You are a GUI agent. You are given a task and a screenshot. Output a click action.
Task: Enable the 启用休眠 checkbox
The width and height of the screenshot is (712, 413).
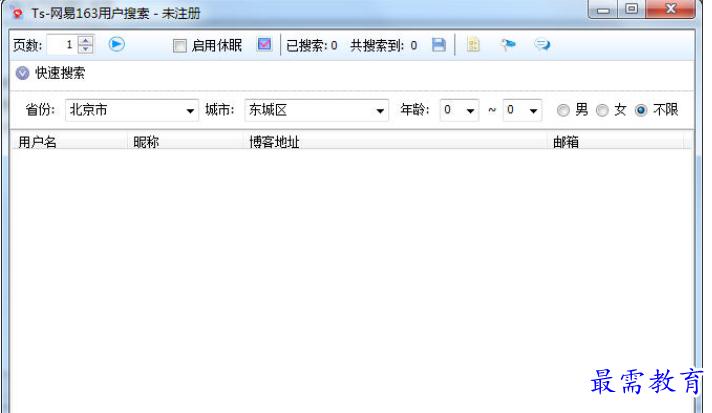pyautogui.click(x=180, y=45)
